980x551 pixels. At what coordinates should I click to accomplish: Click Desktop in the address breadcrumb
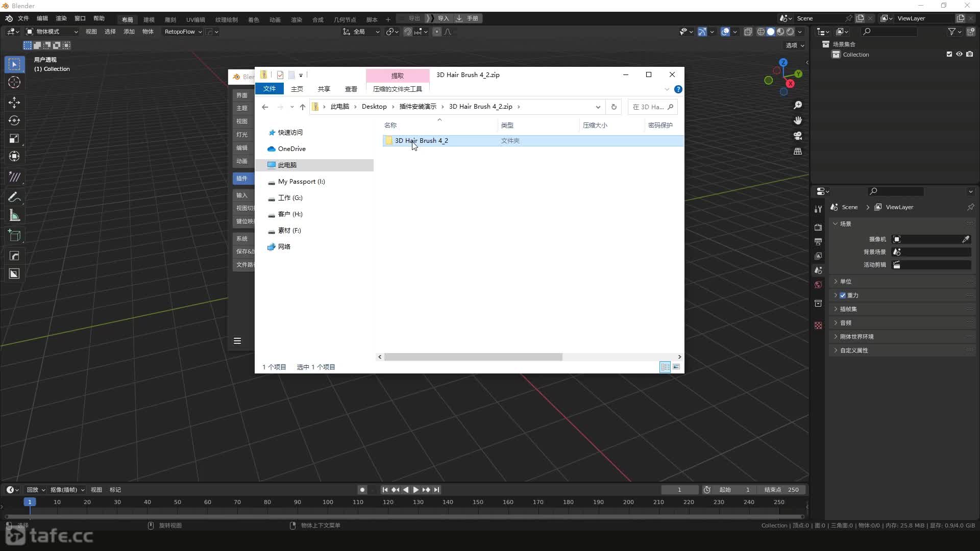click(x=374, y=107)
